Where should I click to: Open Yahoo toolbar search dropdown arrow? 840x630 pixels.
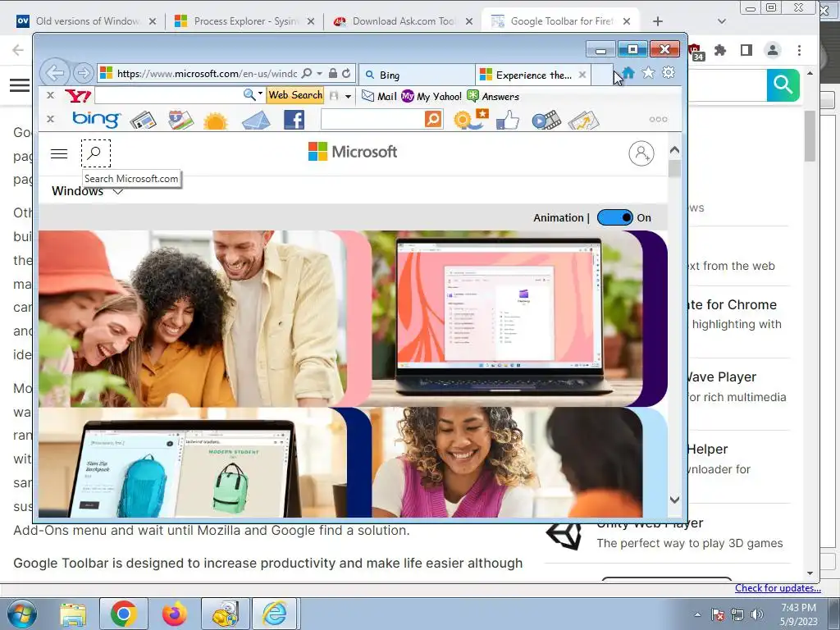[260, 94]
